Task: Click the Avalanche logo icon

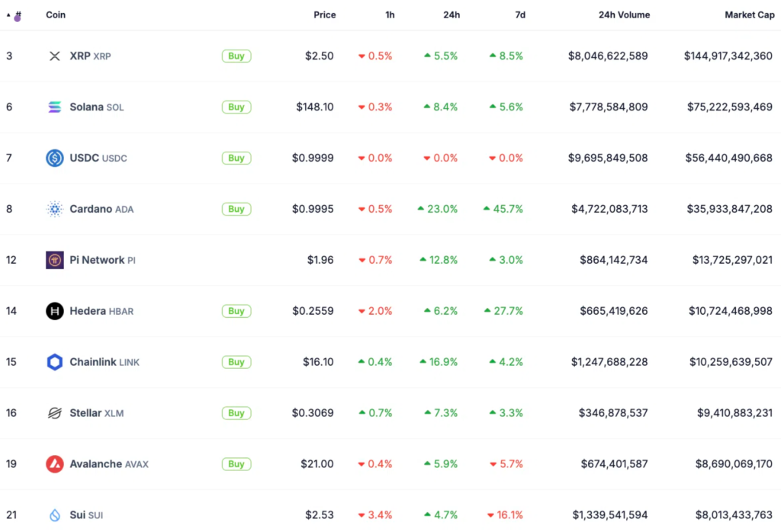Action: point(54,464)
